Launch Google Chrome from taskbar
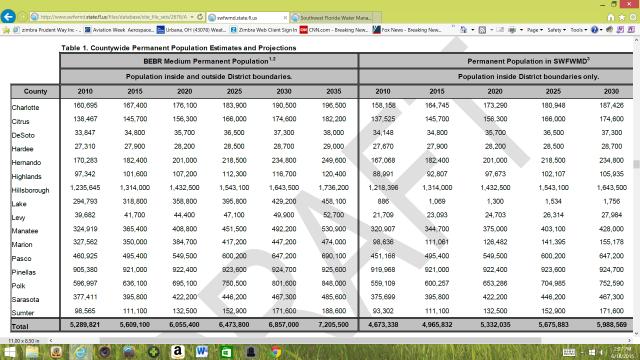Image resolution: width=640 pixels, height=360 pixels. [x=276, y=352]
